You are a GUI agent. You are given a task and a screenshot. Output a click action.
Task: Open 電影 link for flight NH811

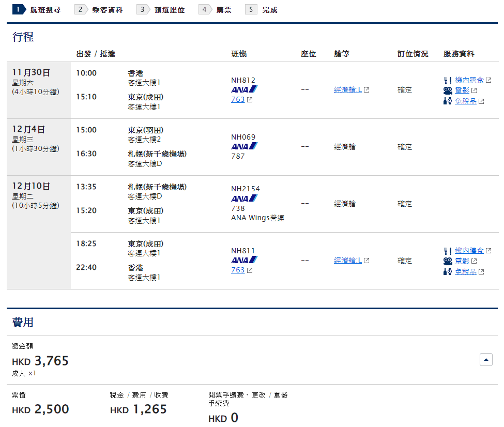[x=462, y=261]
